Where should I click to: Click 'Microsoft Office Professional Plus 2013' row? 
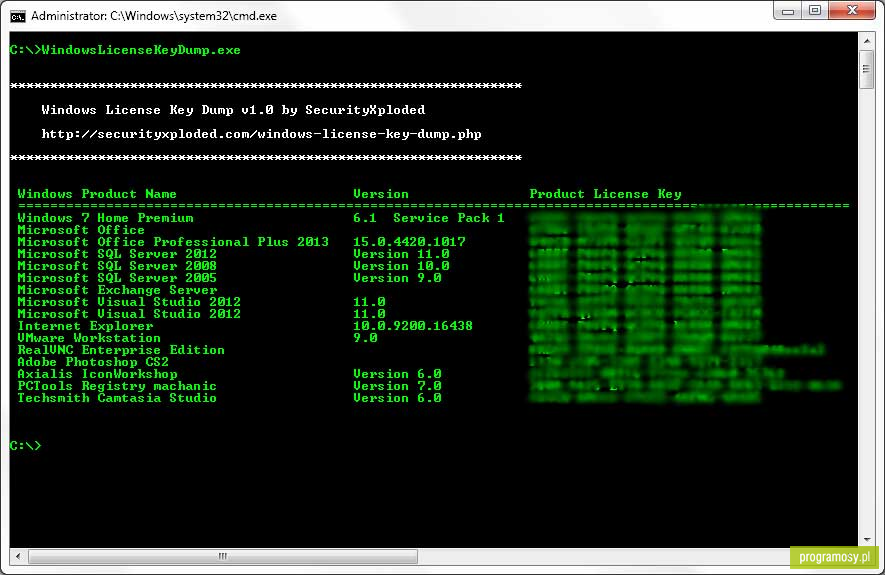(173, 242)
